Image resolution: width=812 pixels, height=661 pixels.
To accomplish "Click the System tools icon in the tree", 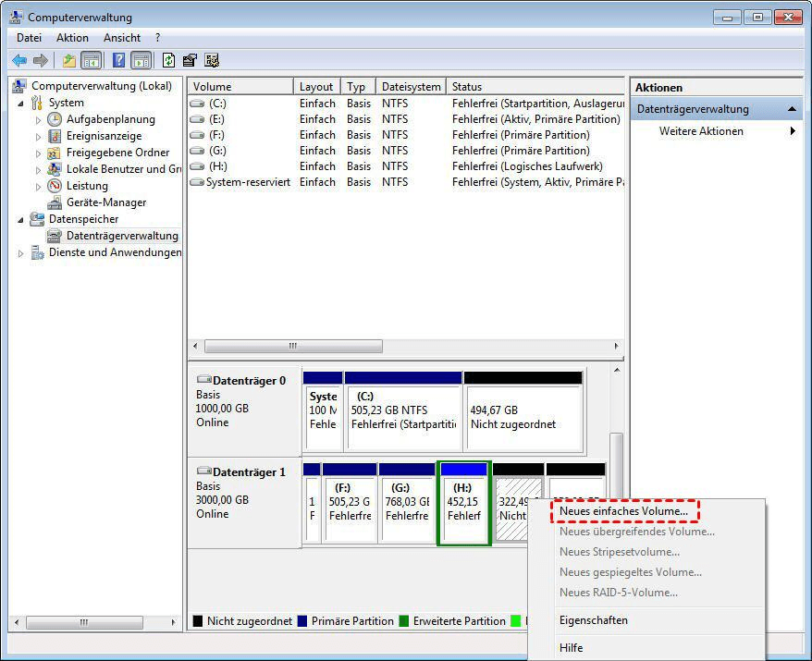I will coord(36,103).
